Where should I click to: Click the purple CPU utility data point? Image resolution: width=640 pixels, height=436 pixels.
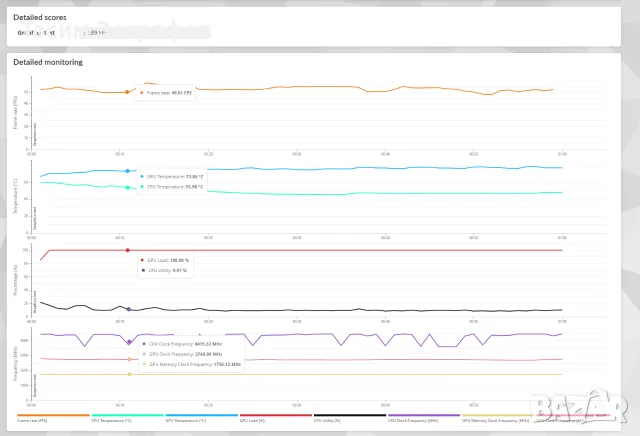tap(129, 309)
